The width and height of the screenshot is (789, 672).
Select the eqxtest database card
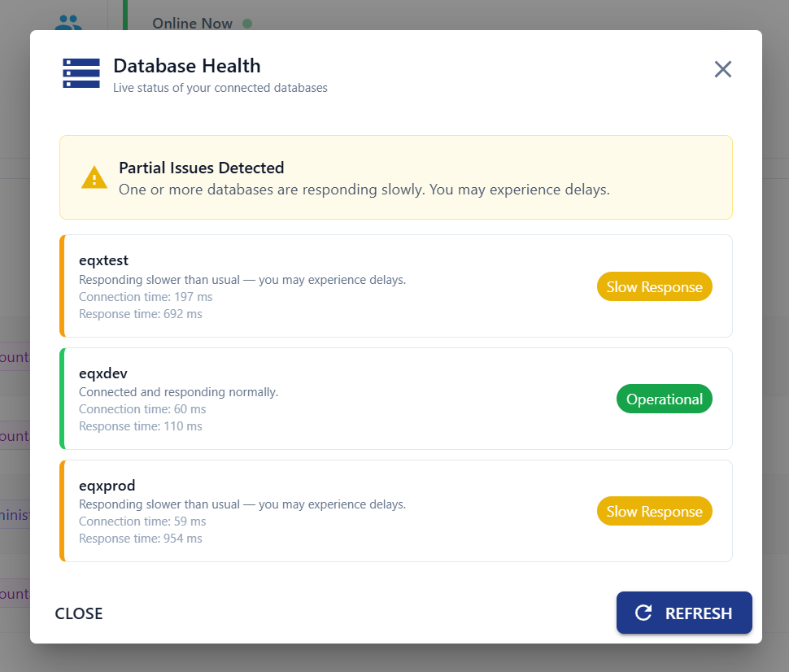click(366, 286)
